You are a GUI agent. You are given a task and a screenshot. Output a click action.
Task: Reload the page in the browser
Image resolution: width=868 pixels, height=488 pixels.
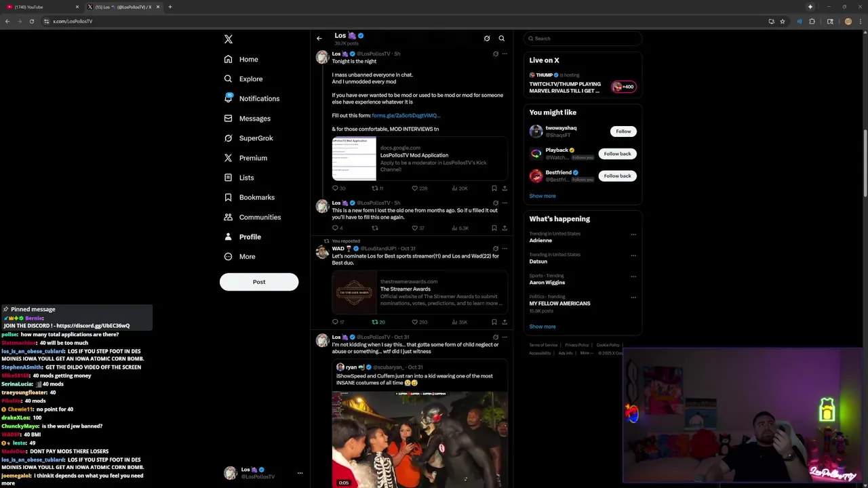pos(31,21)
